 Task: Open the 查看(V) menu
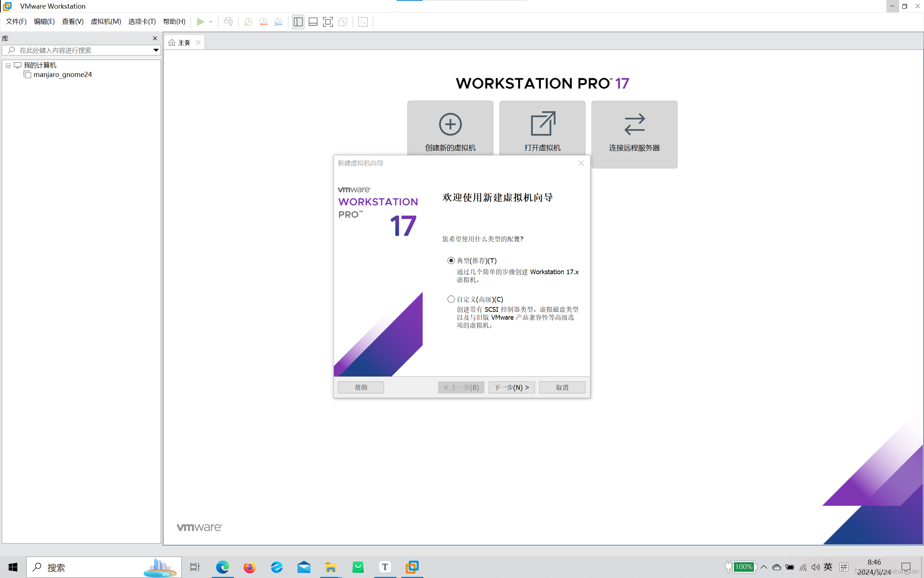tap(73, 21)
